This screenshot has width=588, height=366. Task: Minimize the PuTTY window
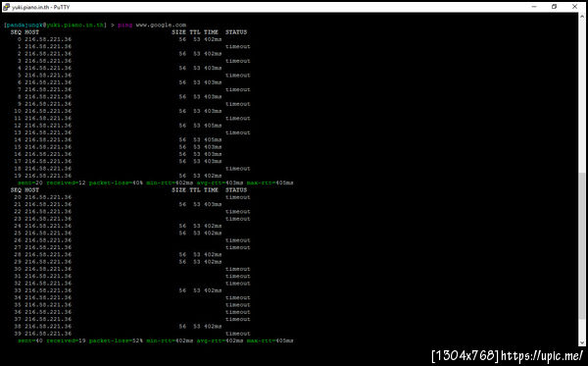(534, 7)
